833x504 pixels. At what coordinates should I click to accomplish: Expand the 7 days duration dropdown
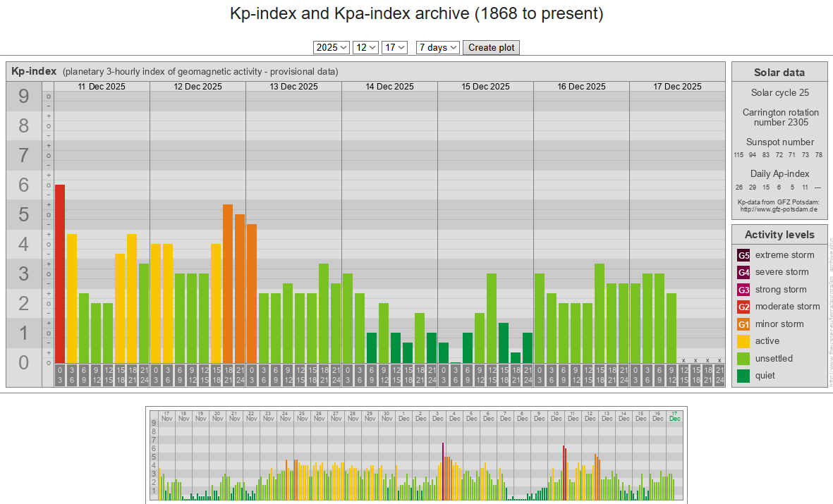coord(437,47)
